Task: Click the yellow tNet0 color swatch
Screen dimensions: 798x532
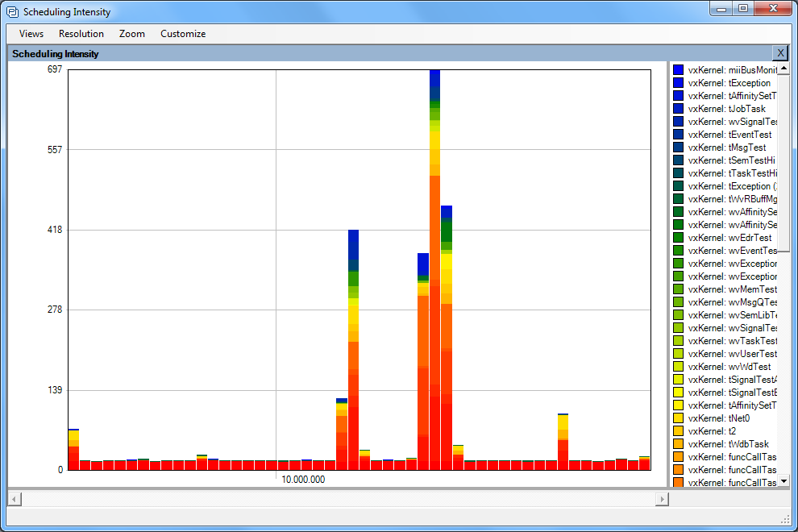Action: coord(678,418)
